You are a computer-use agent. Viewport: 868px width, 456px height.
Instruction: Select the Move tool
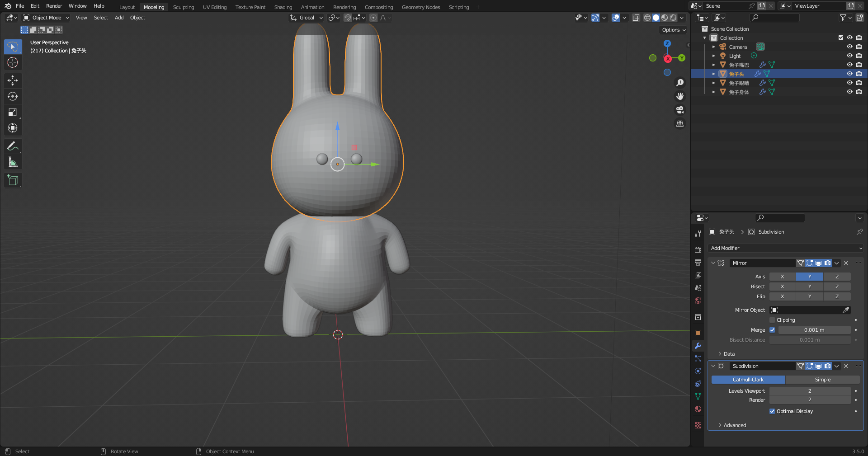coord(13,80)
